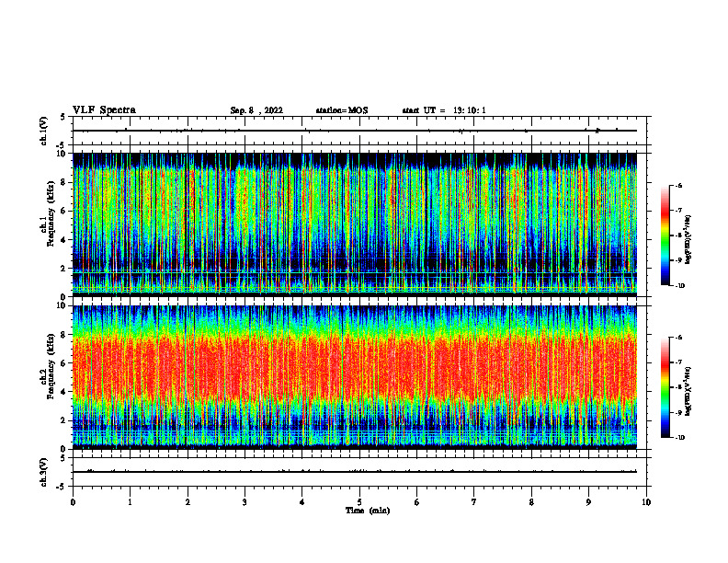Select the 'Time (min)' axis label
Screen dimensions: 728x563
368,511
